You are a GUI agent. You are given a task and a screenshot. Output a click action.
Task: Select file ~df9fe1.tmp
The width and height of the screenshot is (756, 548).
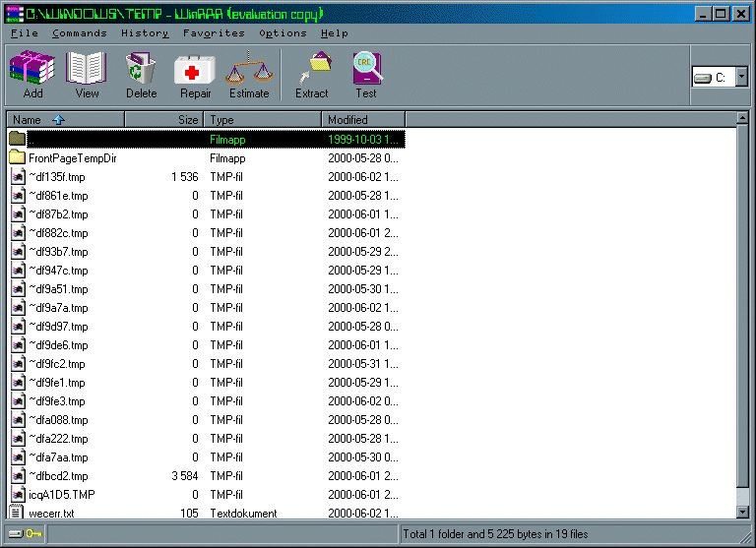pyautogui.click(x=56, y=383)
